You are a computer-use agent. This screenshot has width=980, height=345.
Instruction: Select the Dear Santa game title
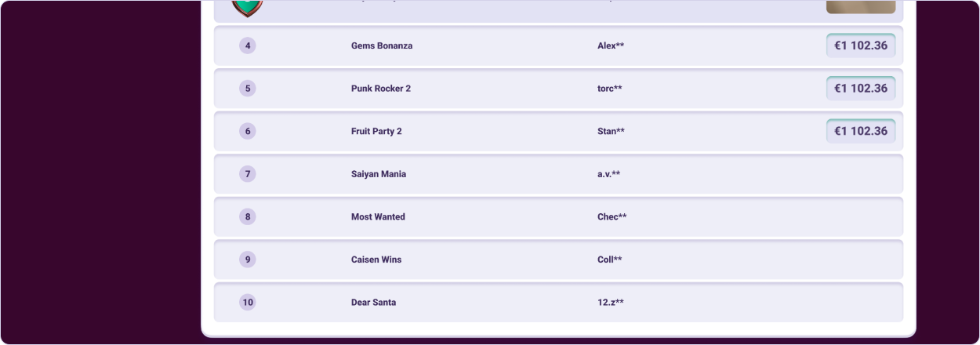pos(373,302)
